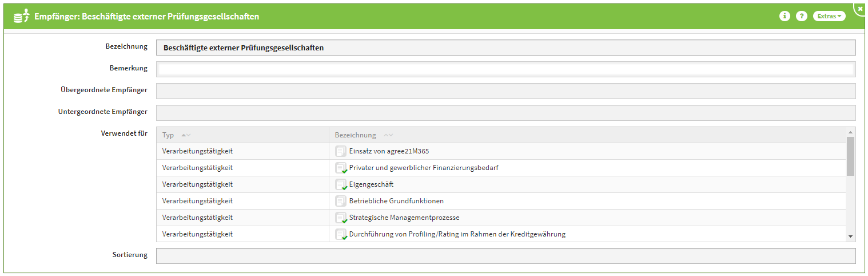Close the Empfänger dialog with X
Image resolution: width=868 pixels, height=276 pixels.
(x=860, y=9)
